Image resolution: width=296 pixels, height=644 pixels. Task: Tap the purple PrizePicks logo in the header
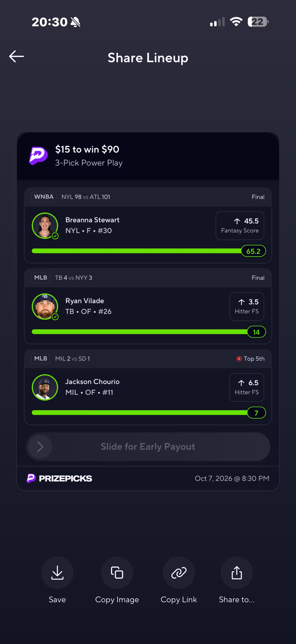[x=38, y=156]
